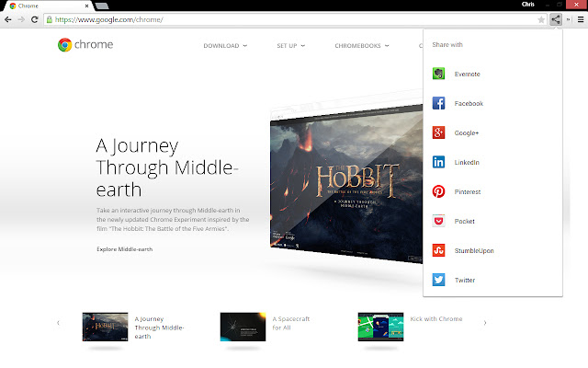The width and height of the screenshot is (588, 368).
Task: Click the small extension icon beside Share button
Action: [x=569, y=19]
